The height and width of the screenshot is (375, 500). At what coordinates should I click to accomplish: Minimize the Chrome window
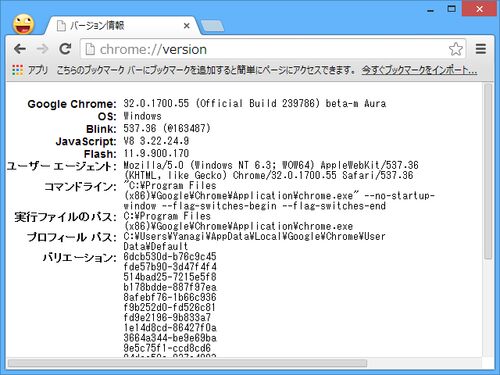[x=431, y=10]
